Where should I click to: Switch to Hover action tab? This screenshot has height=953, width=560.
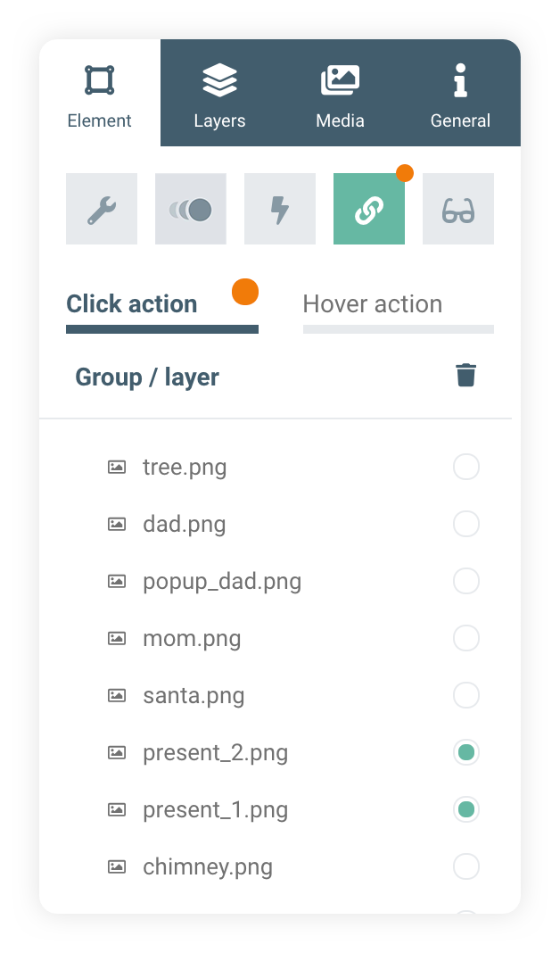373,304
